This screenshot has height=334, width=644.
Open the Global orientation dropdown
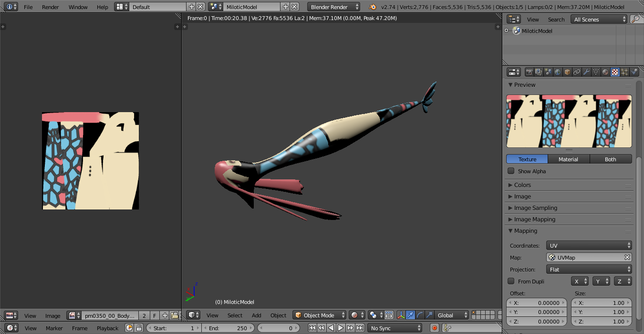pos(451,315)
